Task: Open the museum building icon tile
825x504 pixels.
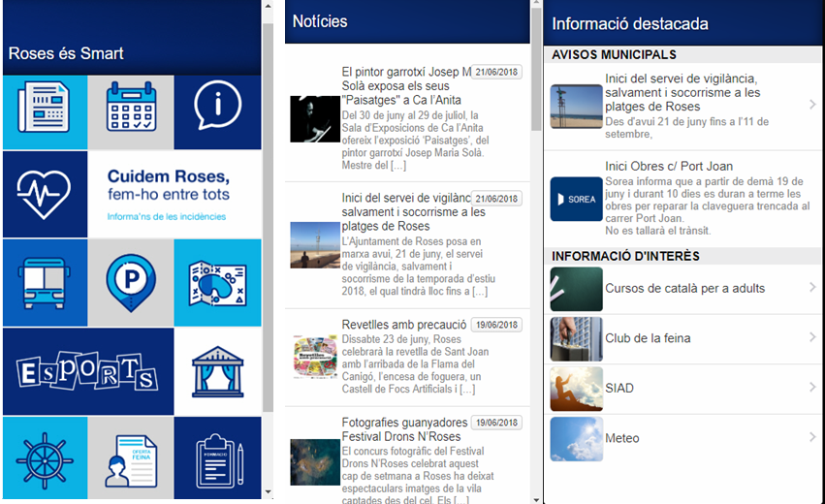Action: click(x=217, y=371)
